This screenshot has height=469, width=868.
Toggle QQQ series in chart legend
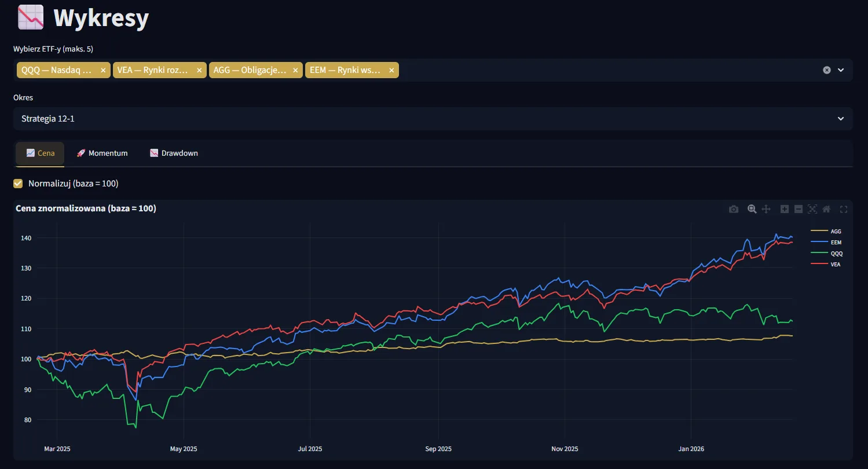click(x=826, y=254)
